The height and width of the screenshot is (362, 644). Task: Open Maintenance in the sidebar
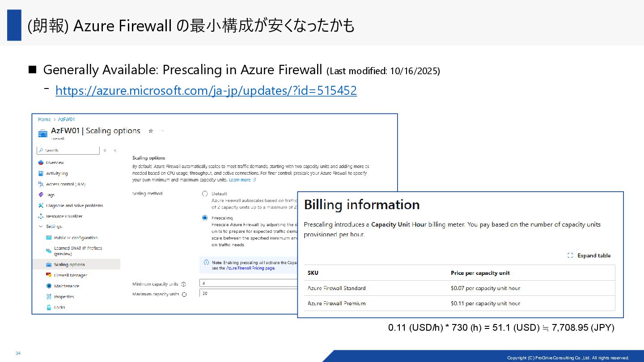click(x=67, y=286)
